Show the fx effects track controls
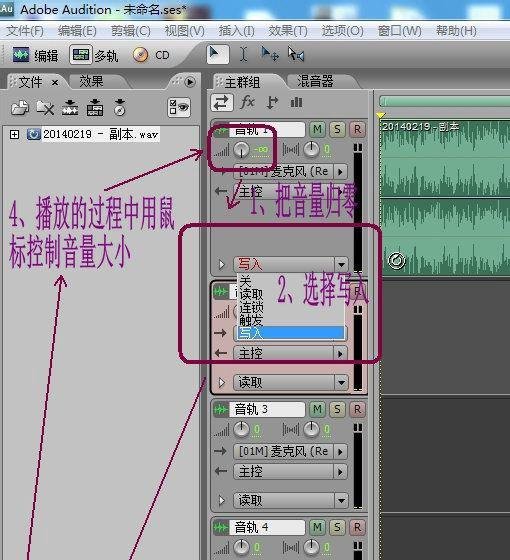 [247, 103]
